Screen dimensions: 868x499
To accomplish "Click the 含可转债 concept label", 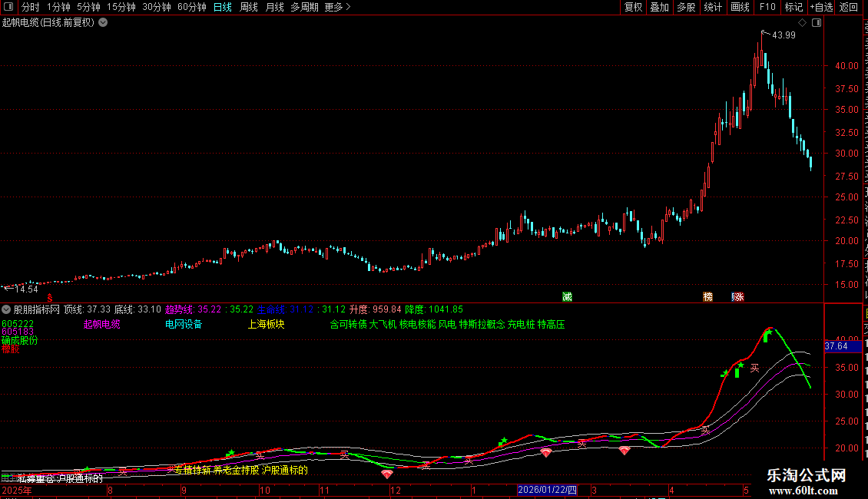I will 348,324.
